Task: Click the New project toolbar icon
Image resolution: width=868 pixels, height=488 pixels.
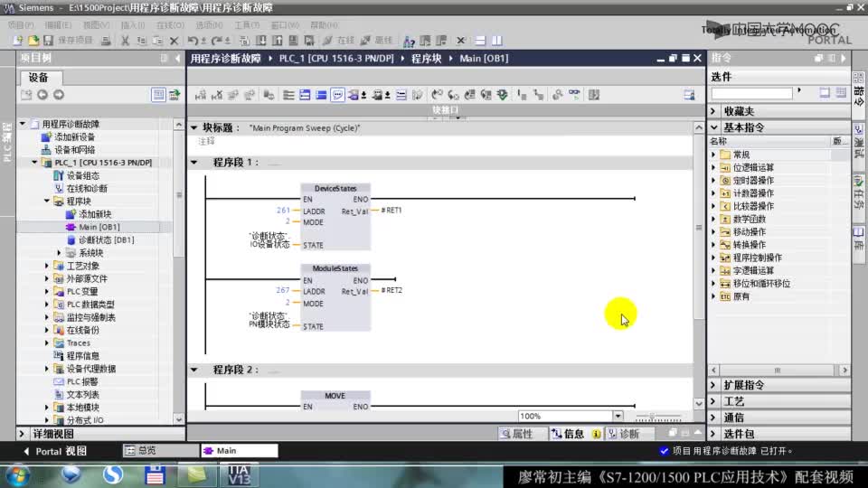Action: click(18, 41)
